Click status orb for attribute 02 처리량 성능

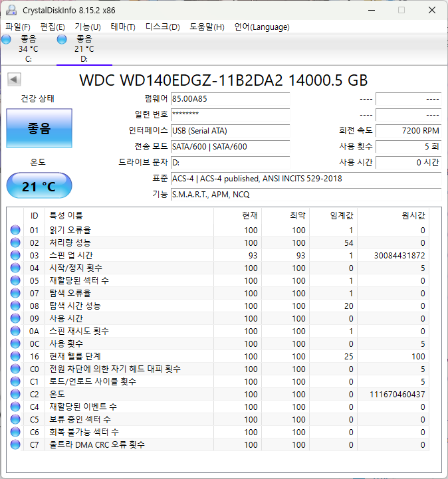coord(15,242)
